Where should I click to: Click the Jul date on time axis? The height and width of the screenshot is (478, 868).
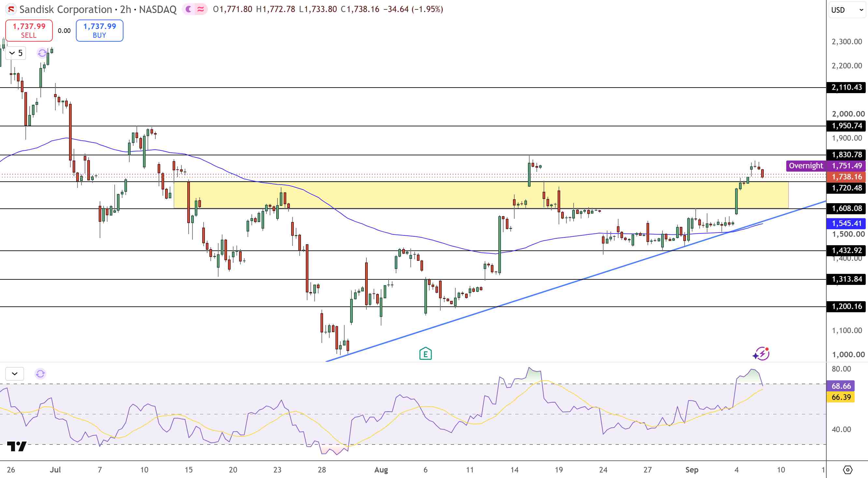coord(55,470)
